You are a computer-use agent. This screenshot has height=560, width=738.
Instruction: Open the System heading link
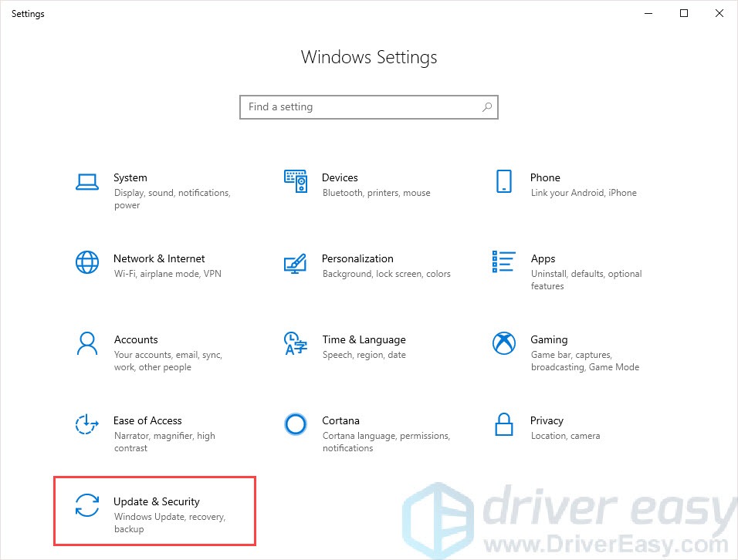(130, 177)
